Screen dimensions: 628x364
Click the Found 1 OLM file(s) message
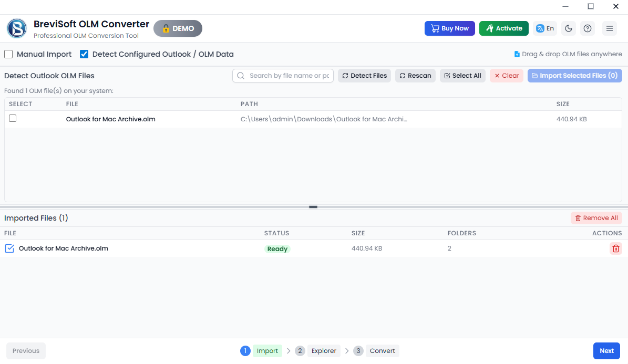click(x=59, y=91)
